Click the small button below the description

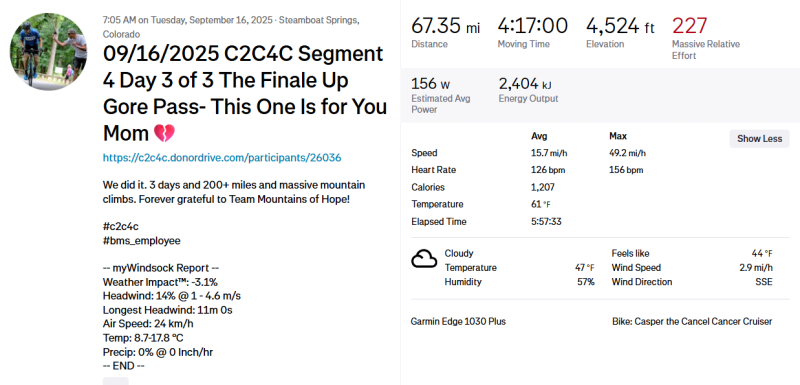[x=116, y=381]
